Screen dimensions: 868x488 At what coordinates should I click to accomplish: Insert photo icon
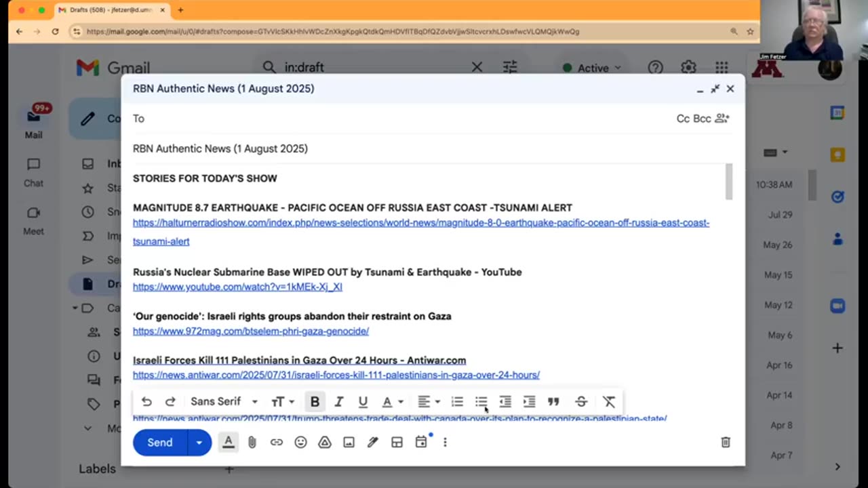[349, 443]
